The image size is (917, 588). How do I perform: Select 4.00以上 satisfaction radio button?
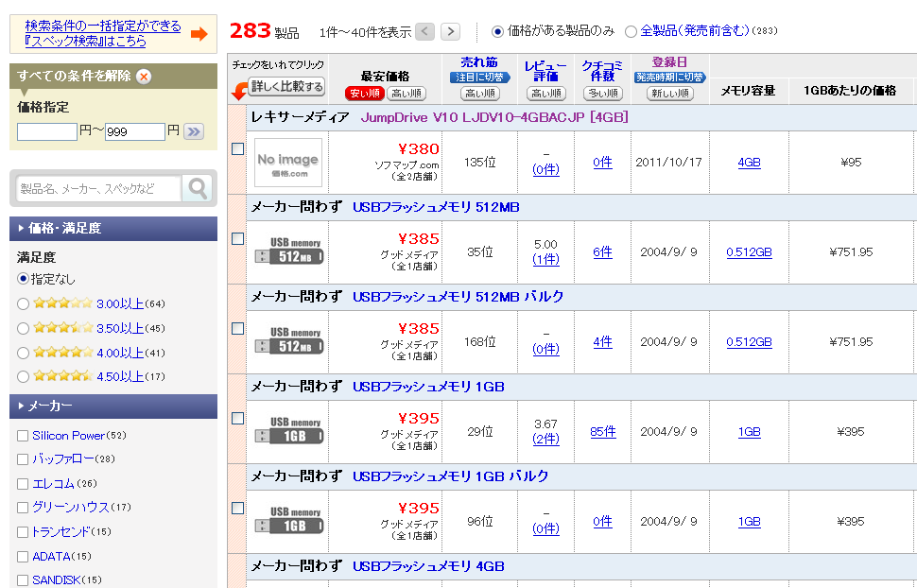point(23,353)
